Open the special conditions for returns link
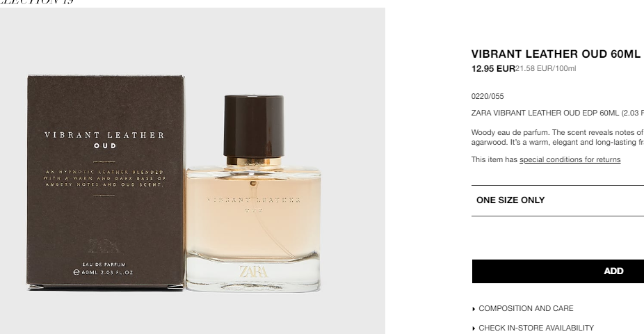644x334 pixels. coord(570,159)
